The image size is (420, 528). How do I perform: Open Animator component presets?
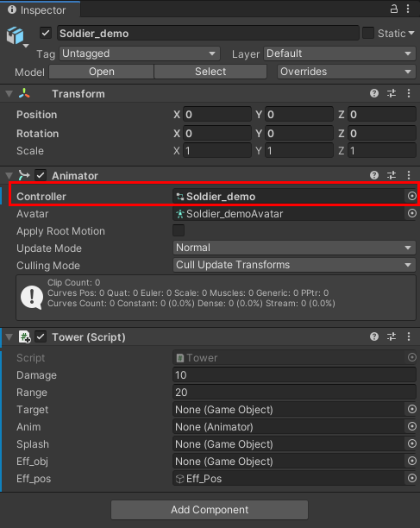pyautogui.click(x=392, y=175)
